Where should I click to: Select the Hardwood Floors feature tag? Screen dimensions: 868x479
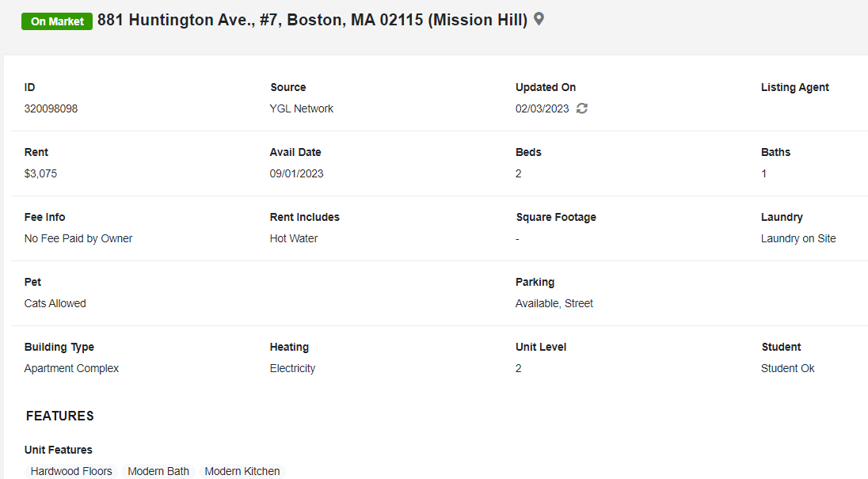[x=71, y=471]
